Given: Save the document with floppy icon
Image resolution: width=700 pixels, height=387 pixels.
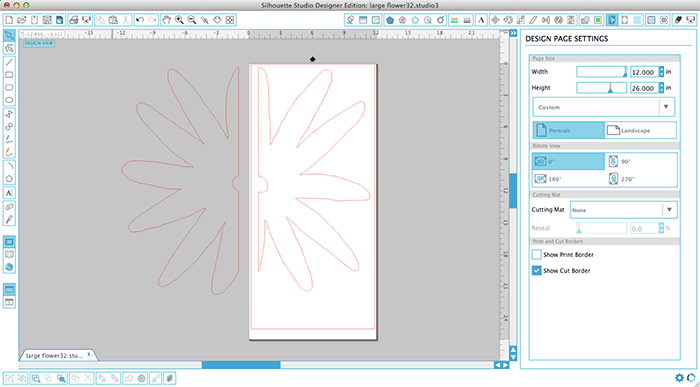Looking at the screenshot, I should tap(47, 20).
